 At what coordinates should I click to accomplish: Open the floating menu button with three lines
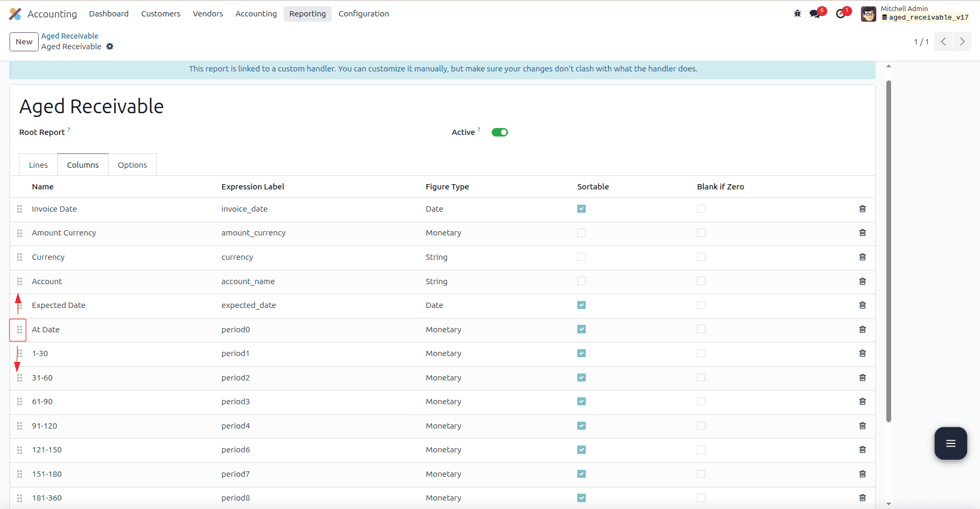[x=950, y=443]
